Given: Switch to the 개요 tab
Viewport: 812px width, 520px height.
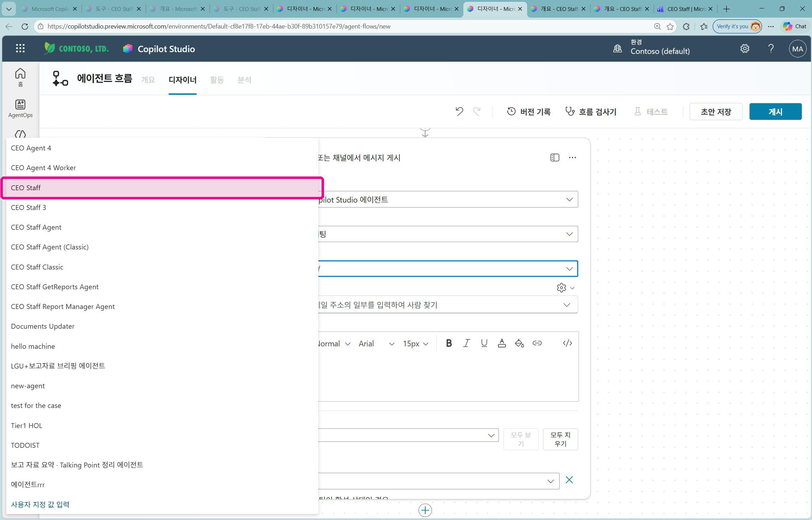Looking at the screenshot, I should (148, 80).
